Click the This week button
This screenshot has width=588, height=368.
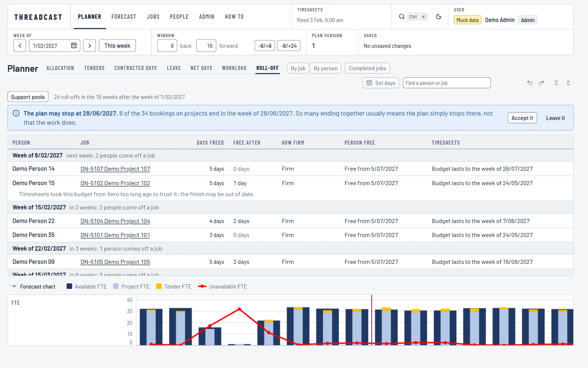[117, 46]
